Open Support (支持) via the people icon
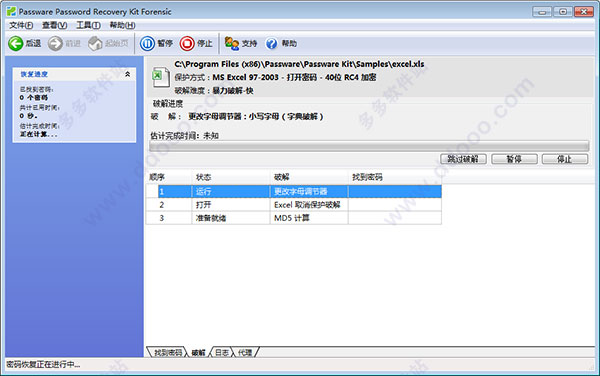Image resolution: width=600 pixels, height=376 pixels. (232, 44)
